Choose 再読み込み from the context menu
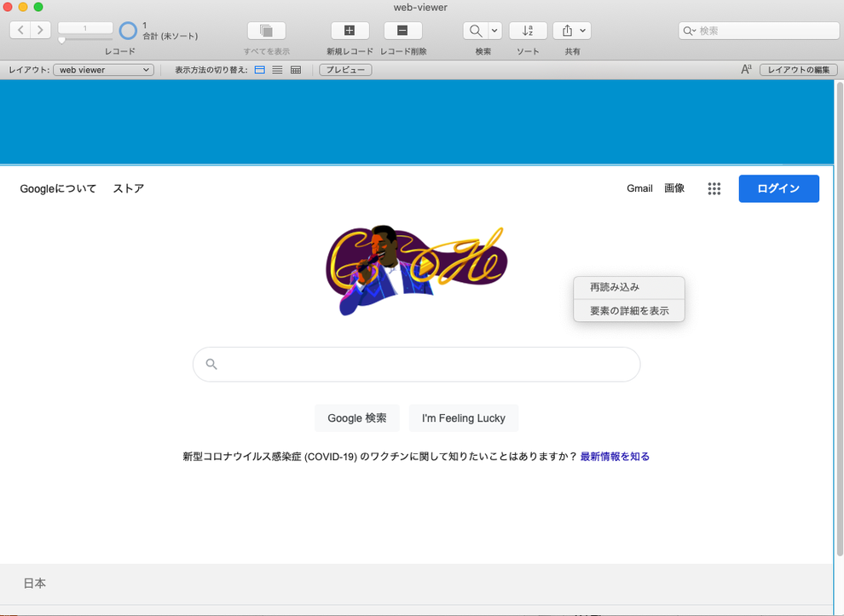The width and height of the screenshot is (844, 616). tap(629, 287)
